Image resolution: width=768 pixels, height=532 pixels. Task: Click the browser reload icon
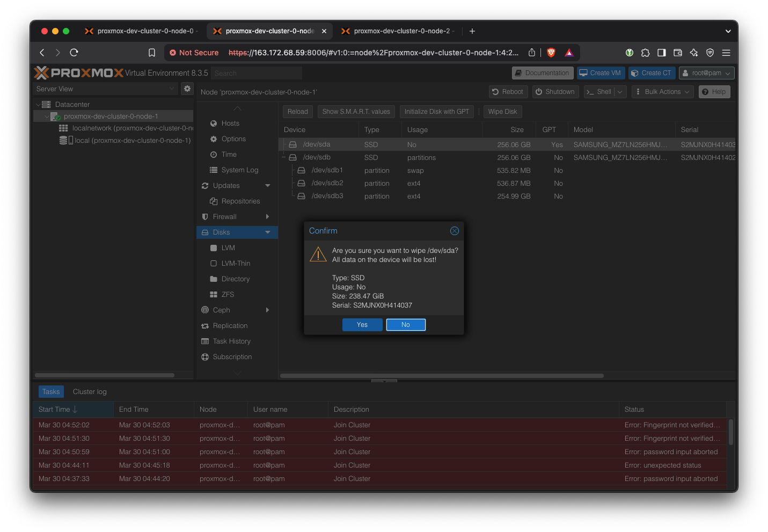click(74, 53)
